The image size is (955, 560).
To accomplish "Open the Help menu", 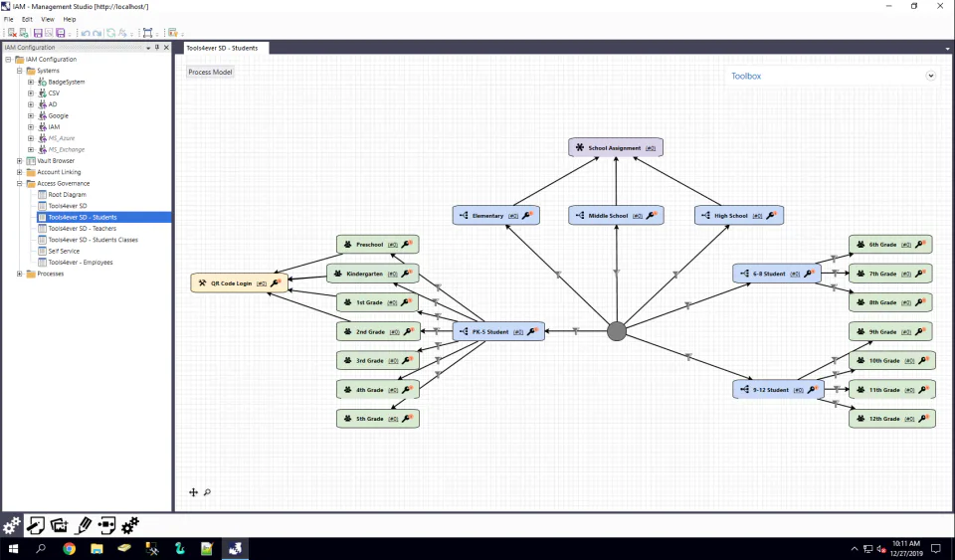I will point(70,20).
